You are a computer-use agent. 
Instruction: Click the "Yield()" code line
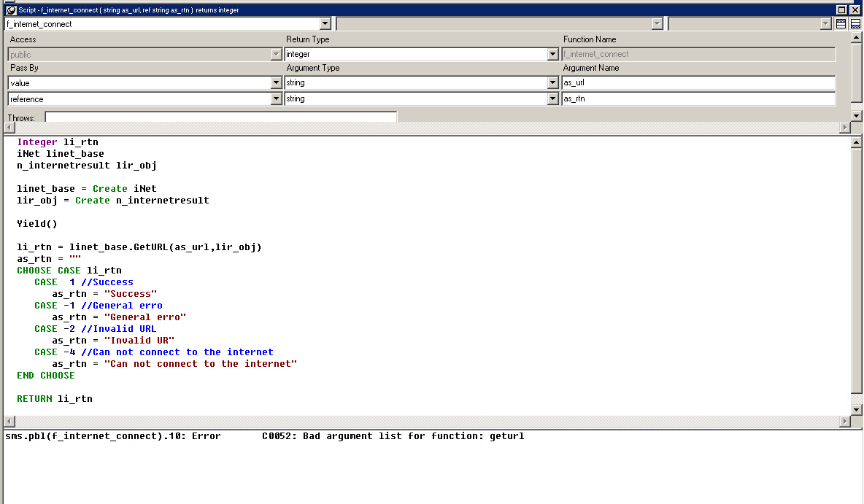(37, 224)
